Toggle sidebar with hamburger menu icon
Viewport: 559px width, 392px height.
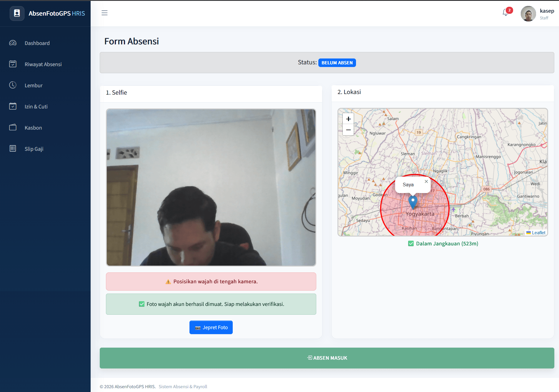click(104, 13)
